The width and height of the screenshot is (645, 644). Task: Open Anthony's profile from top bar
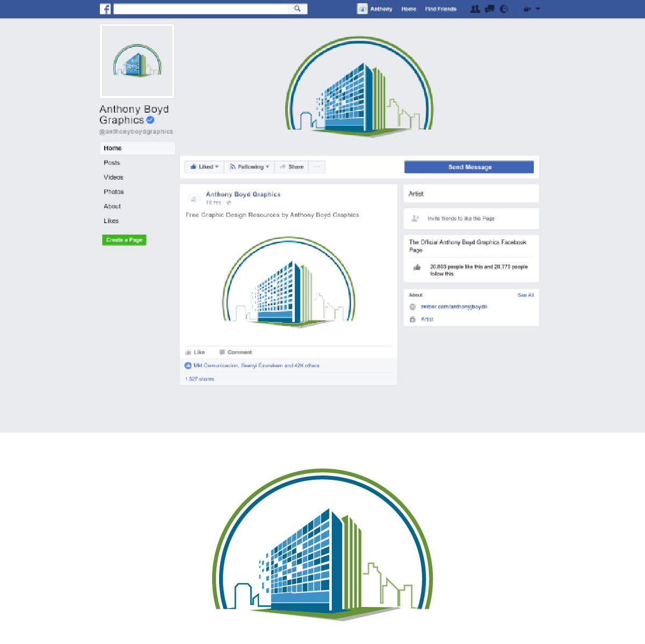coord(381,9)
